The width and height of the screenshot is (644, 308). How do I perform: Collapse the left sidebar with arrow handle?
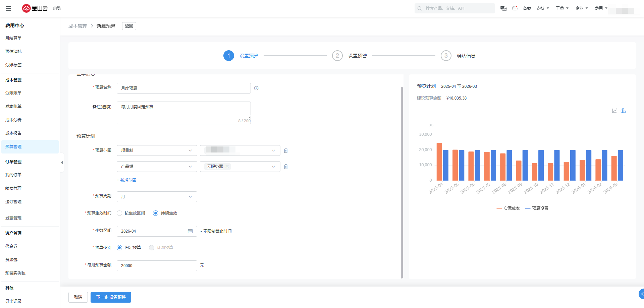[62, 163]
